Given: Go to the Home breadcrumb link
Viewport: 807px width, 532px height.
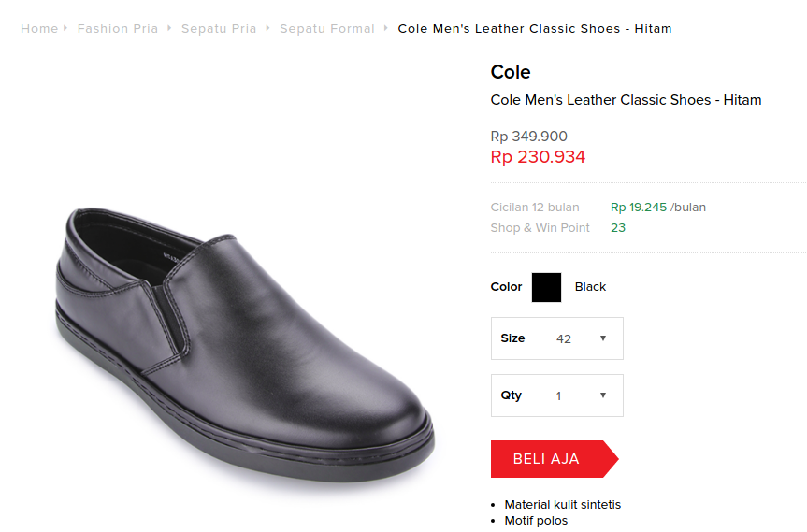Looking at the screenshot, I should pyautogui.click(x=39, y=28).
